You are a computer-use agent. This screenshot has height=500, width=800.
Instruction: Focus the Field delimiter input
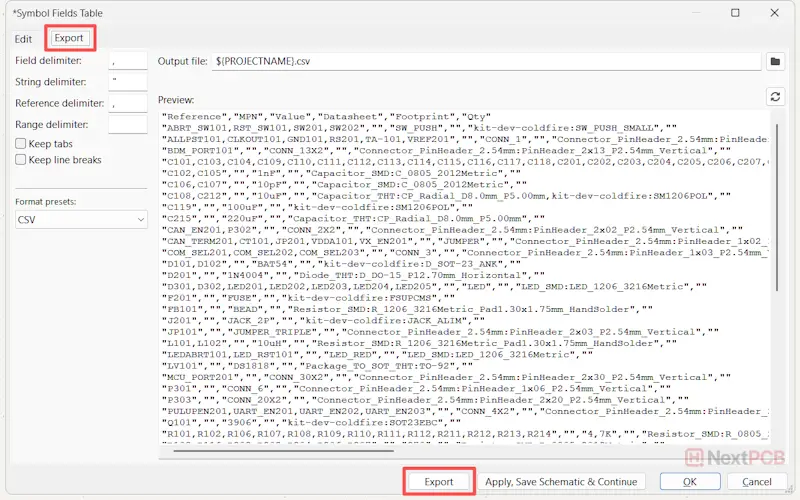pos(128,61)
